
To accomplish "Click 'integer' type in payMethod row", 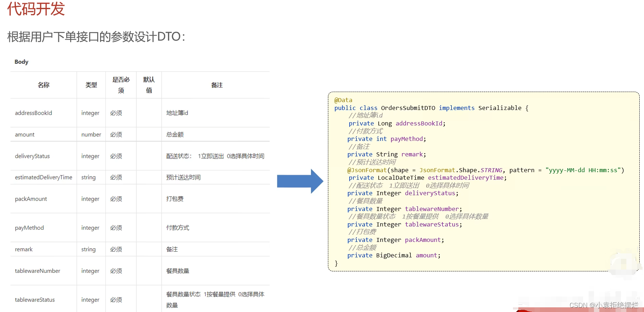I will tap(90, 228).
